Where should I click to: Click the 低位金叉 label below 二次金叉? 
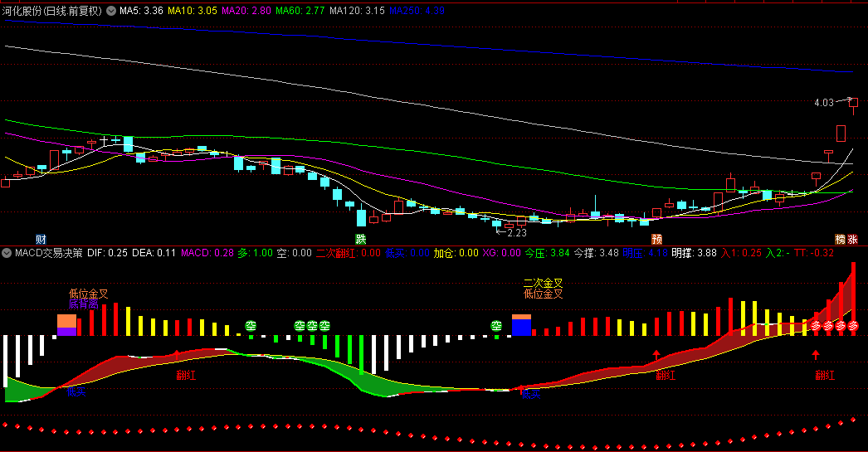pyautogui.click(x=543, y=294)
